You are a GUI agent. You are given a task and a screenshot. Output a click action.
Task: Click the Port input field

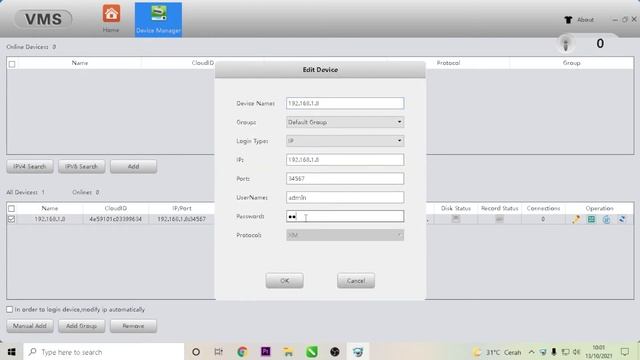[x=345, y=178]
